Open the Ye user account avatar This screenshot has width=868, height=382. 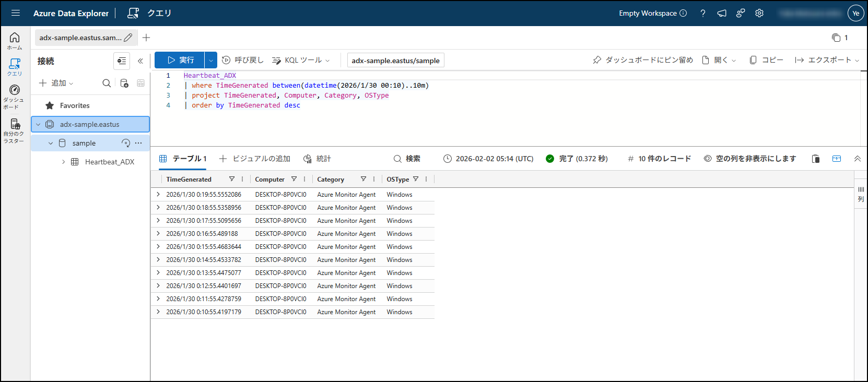(x=855, y=14)
